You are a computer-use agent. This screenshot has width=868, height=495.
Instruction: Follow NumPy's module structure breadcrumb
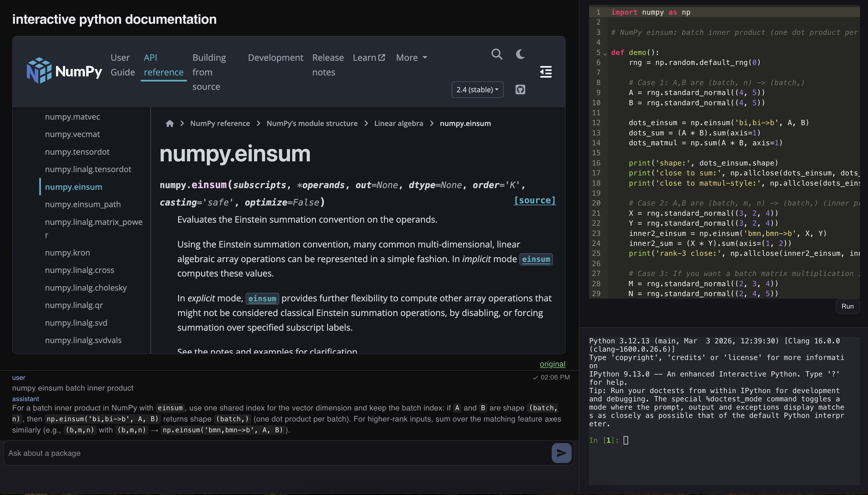(312, 123)
